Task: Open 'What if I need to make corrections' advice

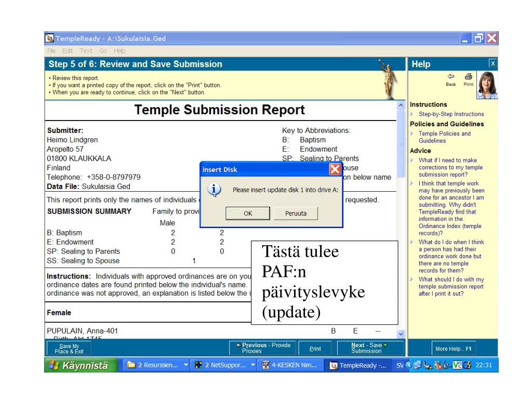Action: 450,167
